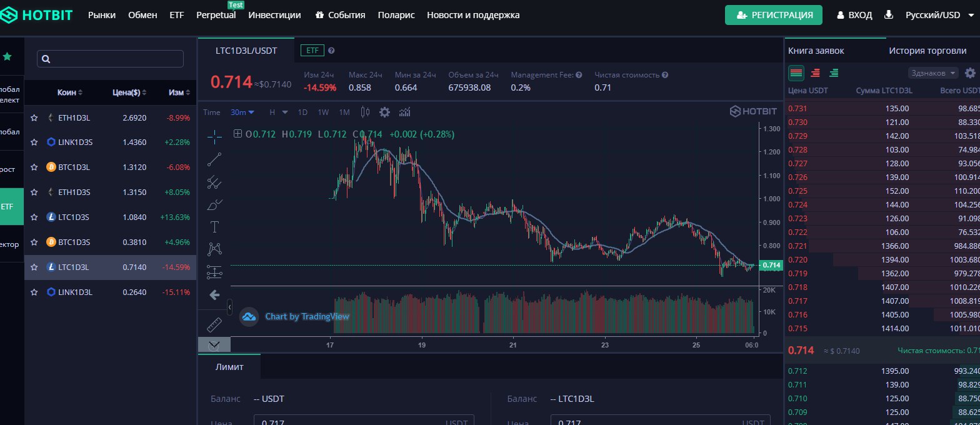Open the H hourly interval dropdown
The width and height of the screenshot is (980, 425).
[278, 112]
